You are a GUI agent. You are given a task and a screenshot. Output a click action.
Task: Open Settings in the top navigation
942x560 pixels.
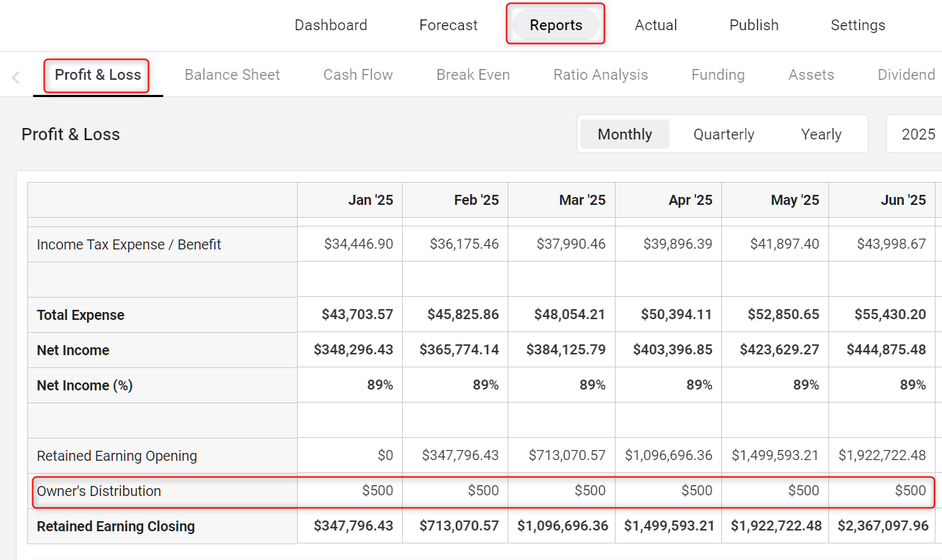(x=857, y=25)
